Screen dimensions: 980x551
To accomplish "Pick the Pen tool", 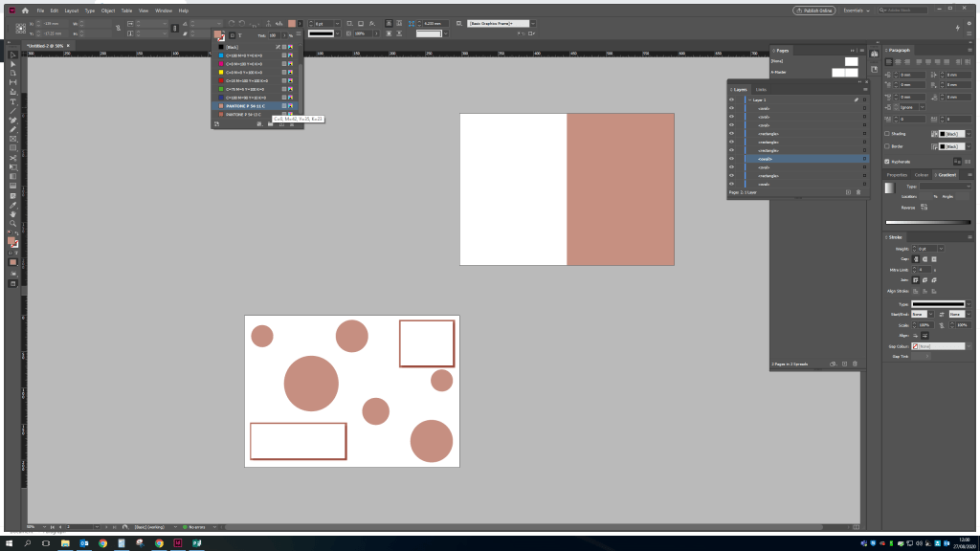I will click(12, 120).
